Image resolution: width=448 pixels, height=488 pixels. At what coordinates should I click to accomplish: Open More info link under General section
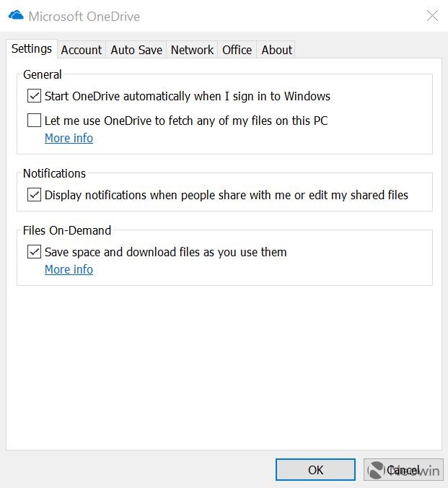click(69, 138)
